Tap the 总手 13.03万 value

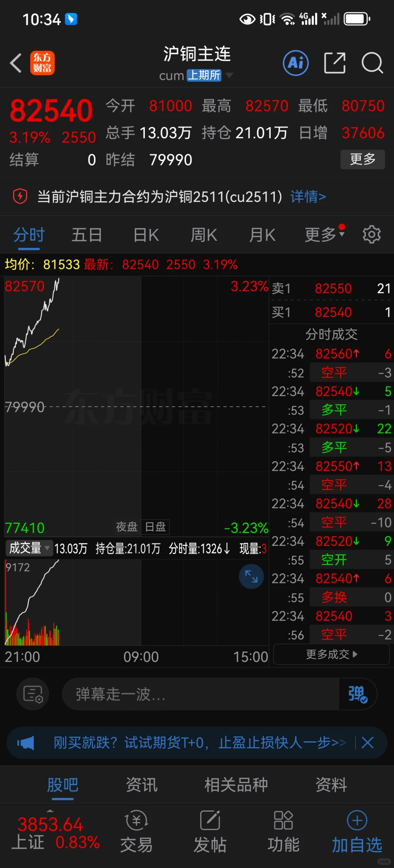(166, 133)
